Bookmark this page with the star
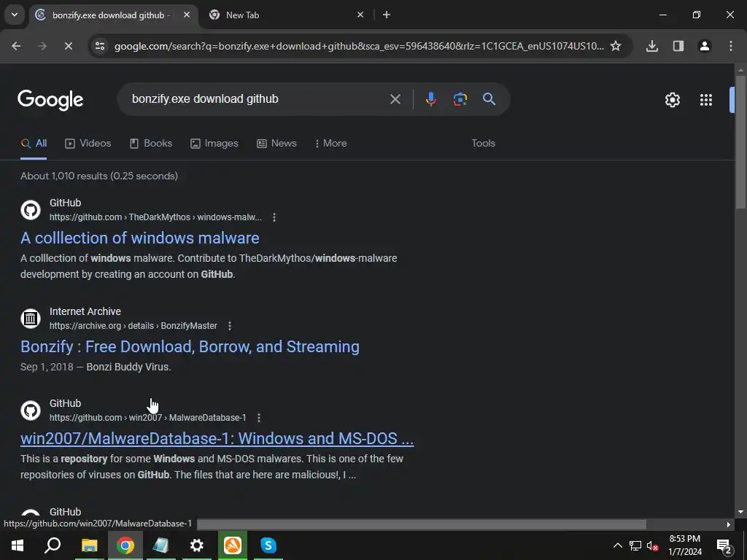 click(x=616, y=46)
